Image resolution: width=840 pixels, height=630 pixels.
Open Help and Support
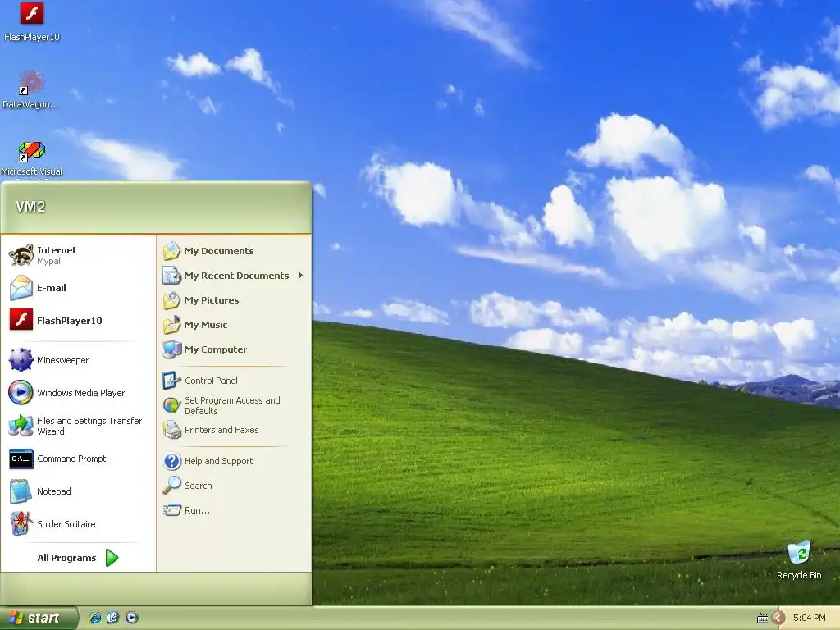pyautogui.click(x=234, y=461)
